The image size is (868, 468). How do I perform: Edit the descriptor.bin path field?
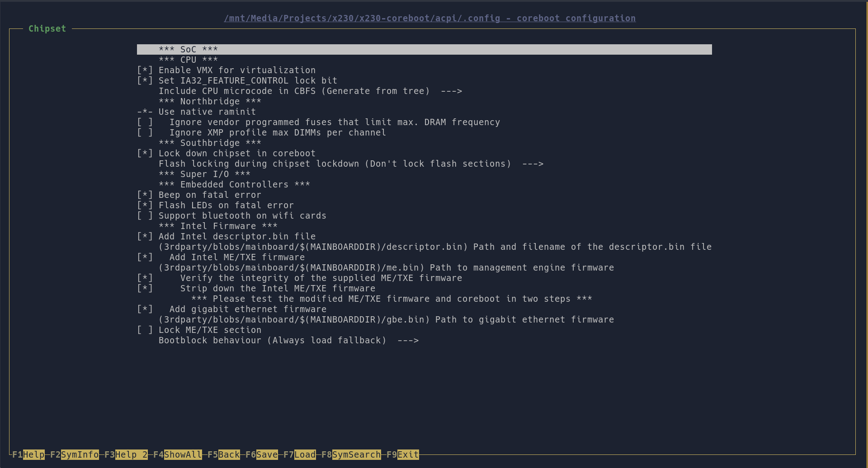(x=435, y=247)
